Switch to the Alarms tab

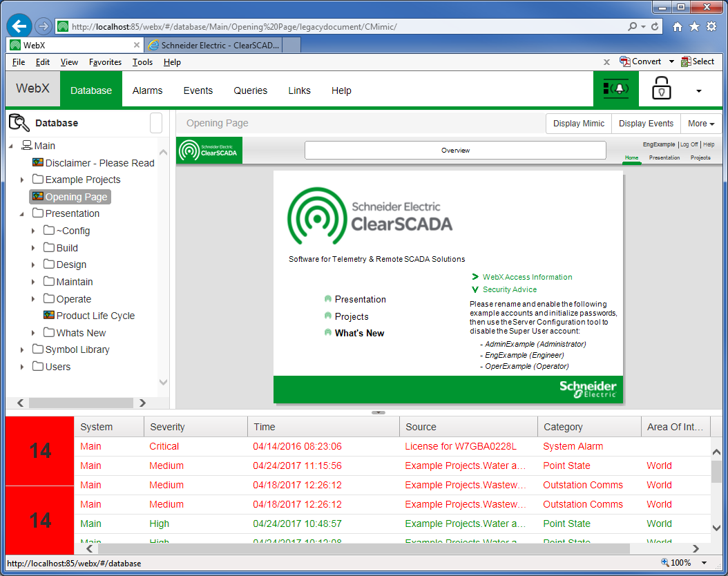(146, 90)
